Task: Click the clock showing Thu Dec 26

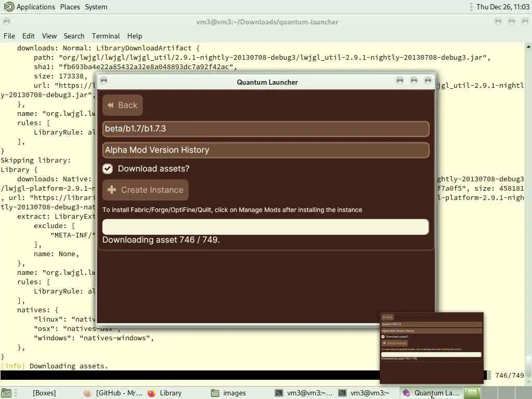Action: tap(502, 7)
